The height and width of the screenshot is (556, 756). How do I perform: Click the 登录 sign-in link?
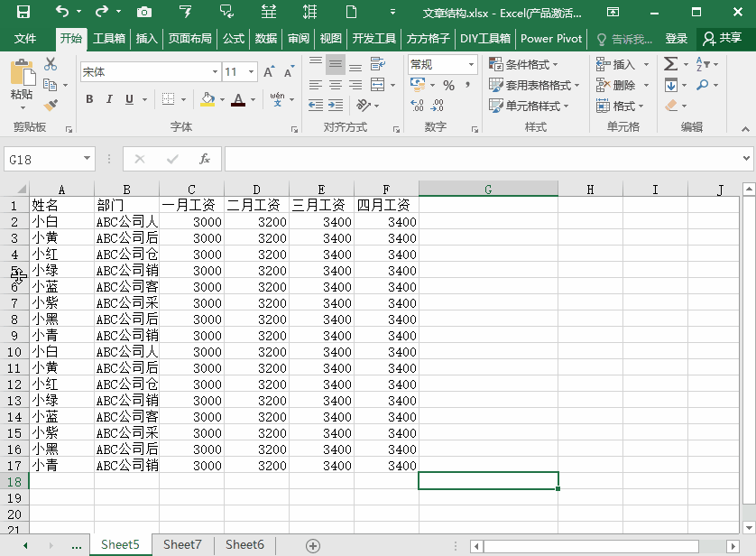click(676, 39)
